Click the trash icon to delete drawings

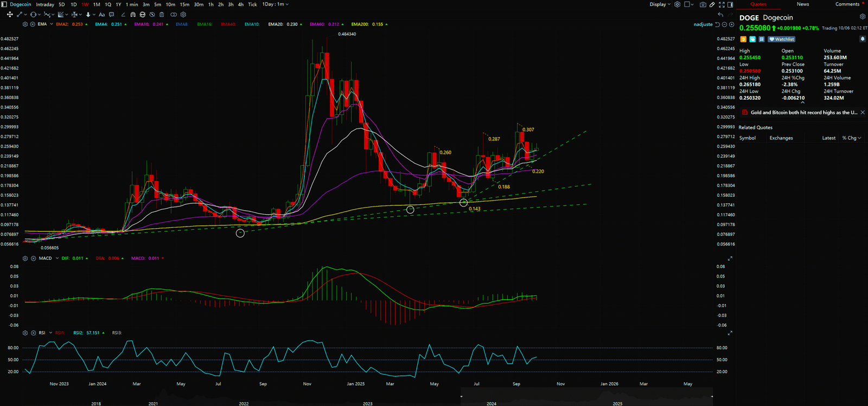pos(162,15)
